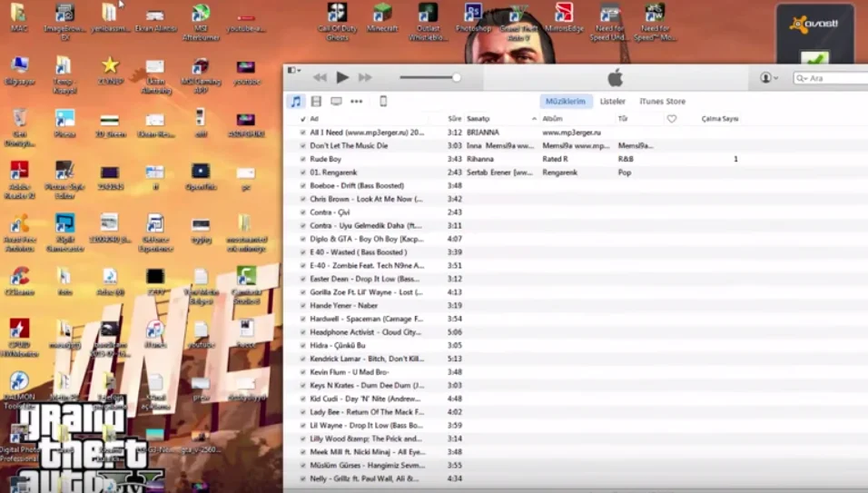Sort songs by Tür column header
The height and width of the screenshot is (493, 868).
623,118
